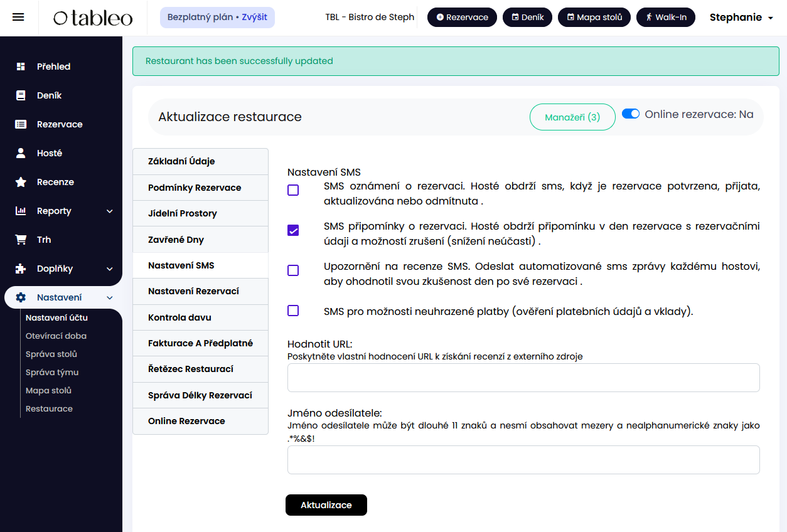This screenshot has width=787, height=532.
Task: Click the Jméno odesílatele input field
Action: (523, 460)
